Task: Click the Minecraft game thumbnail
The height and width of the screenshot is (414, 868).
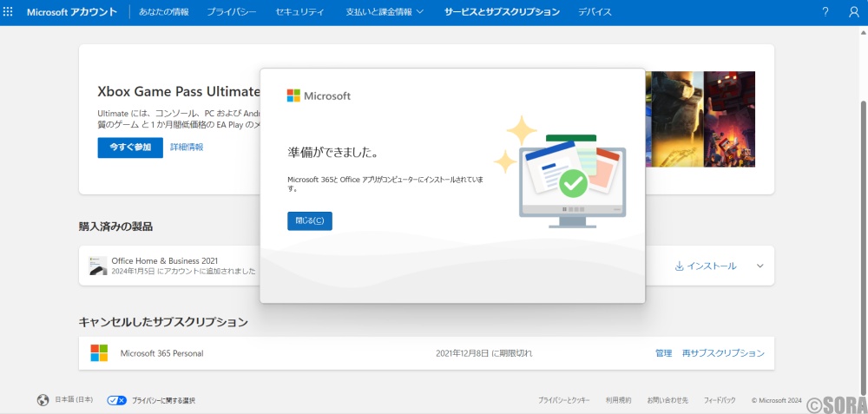Action: pyautogui.click(x=730, y=119)
